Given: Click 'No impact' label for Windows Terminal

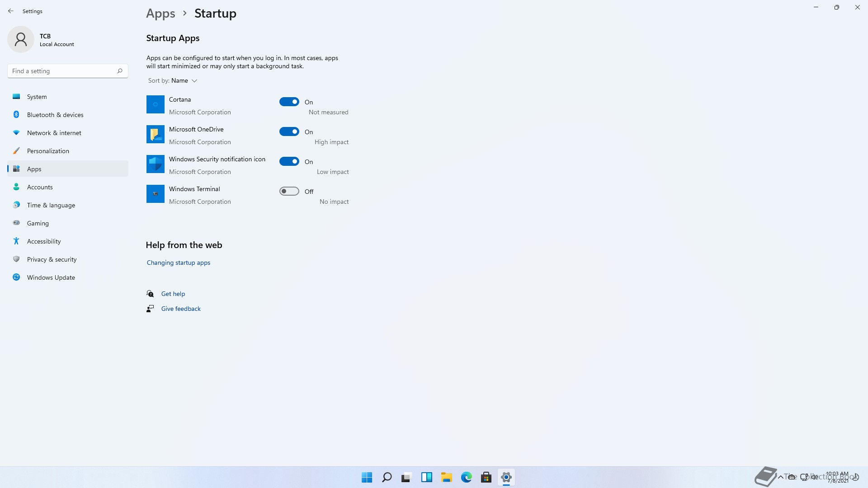Looking at the screenshot, I should point(334,202).
